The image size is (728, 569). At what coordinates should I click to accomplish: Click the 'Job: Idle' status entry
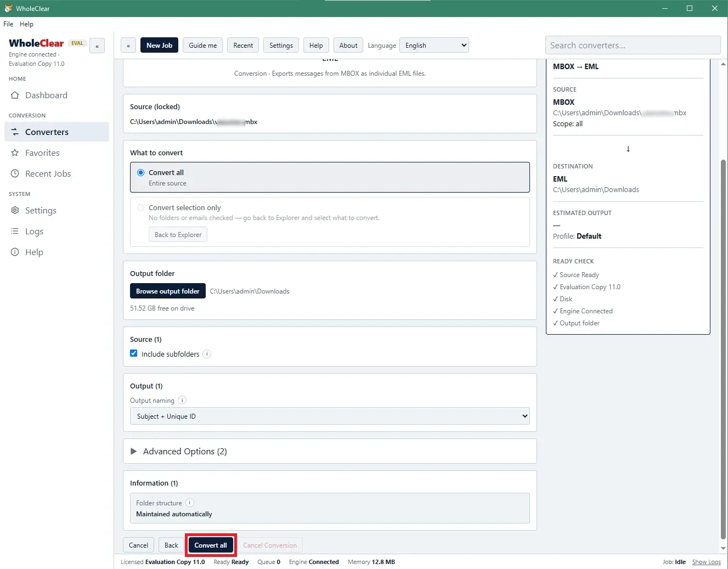point(674,562)
